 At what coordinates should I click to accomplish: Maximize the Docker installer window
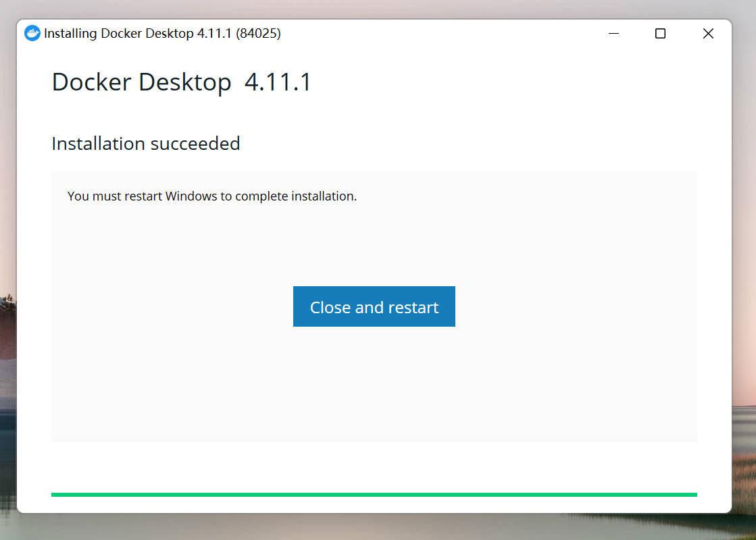[660, 33]
